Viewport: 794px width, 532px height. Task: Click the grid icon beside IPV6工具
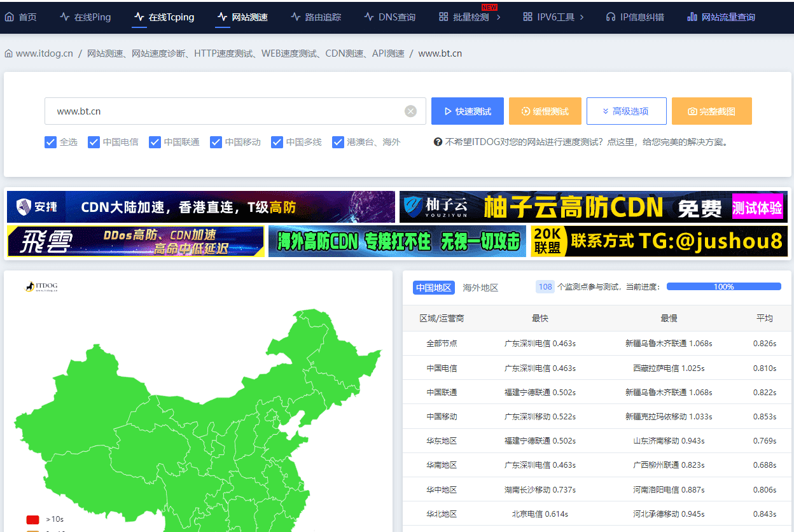[x=527, y=17]
